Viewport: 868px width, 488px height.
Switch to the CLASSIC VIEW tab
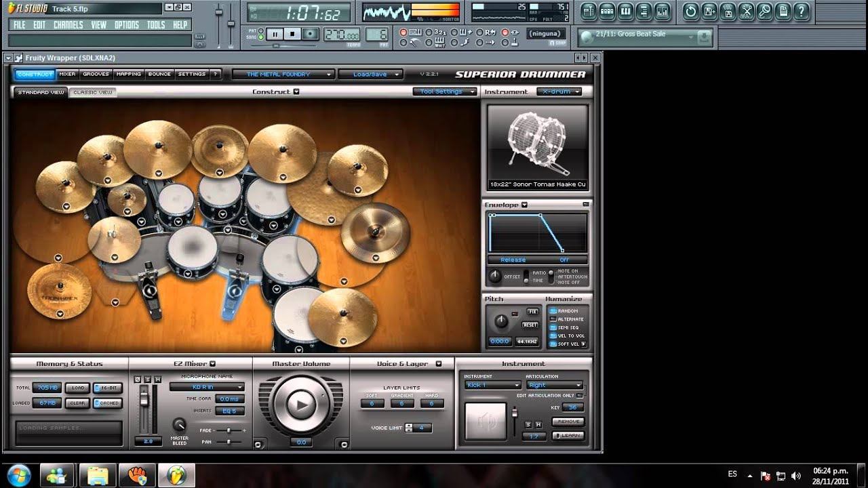coord(93,92)
